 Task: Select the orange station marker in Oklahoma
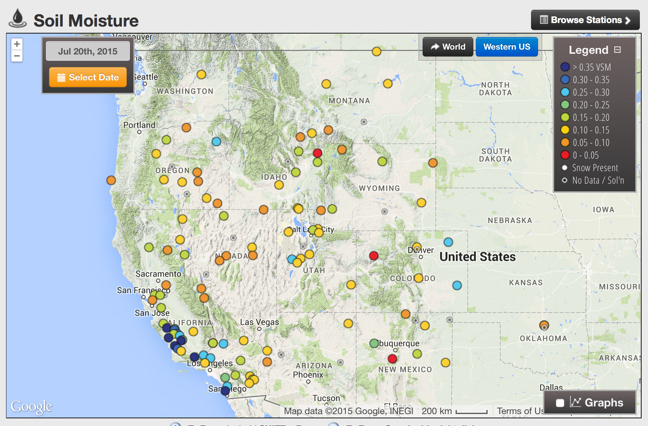click(544, 326)
